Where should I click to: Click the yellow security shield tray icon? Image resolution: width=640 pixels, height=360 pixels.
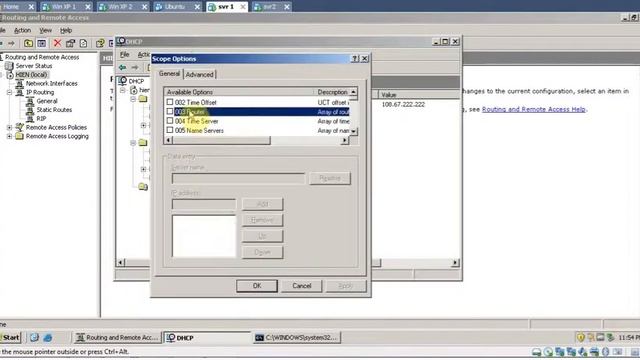(x=580, y=337)
